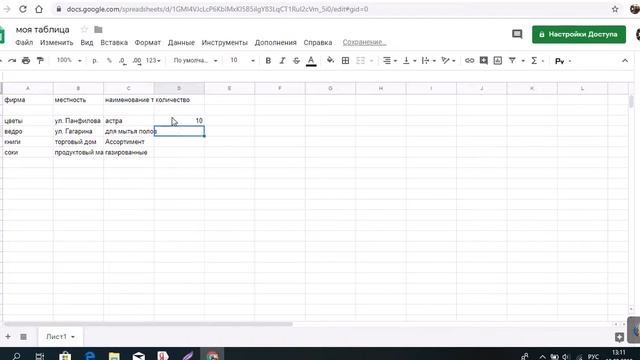Click cell containing ул. Панфилова
Viewport: 640px width, 360px height.
point(78,121)
